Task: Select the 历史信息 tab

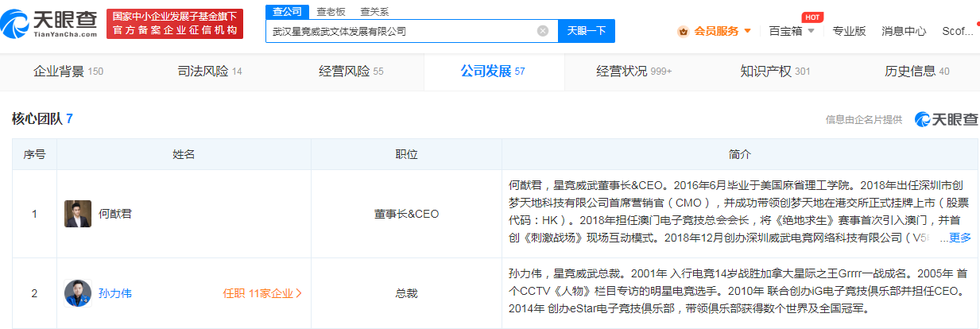Action: 917,72
